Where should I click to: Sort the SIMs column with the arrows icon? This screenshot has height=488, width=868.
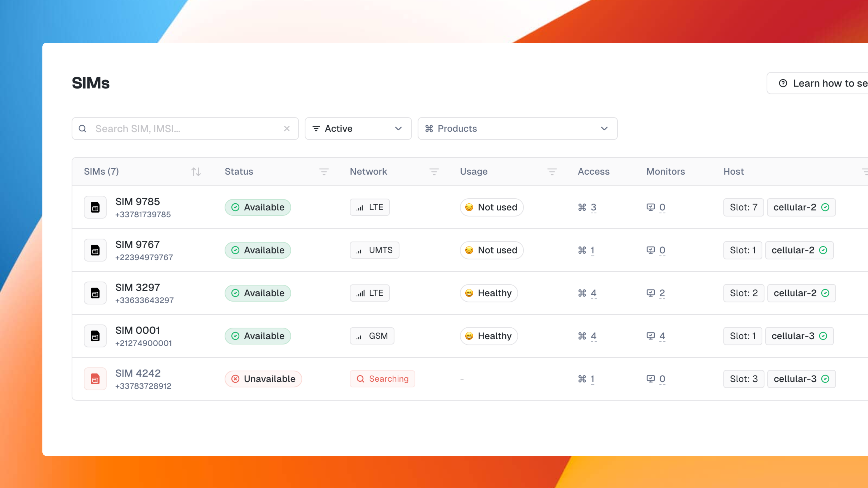196,172
